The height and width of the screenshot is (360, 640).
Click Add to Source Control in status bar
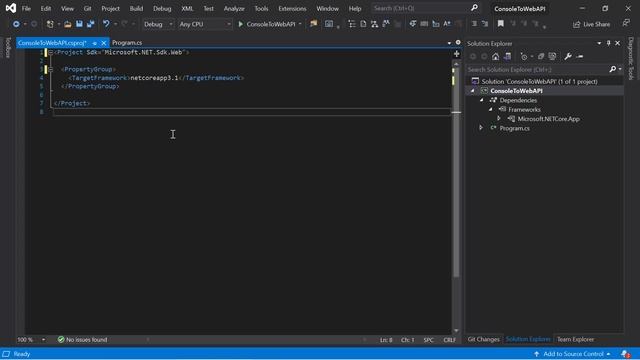click(x=572, y=354)
